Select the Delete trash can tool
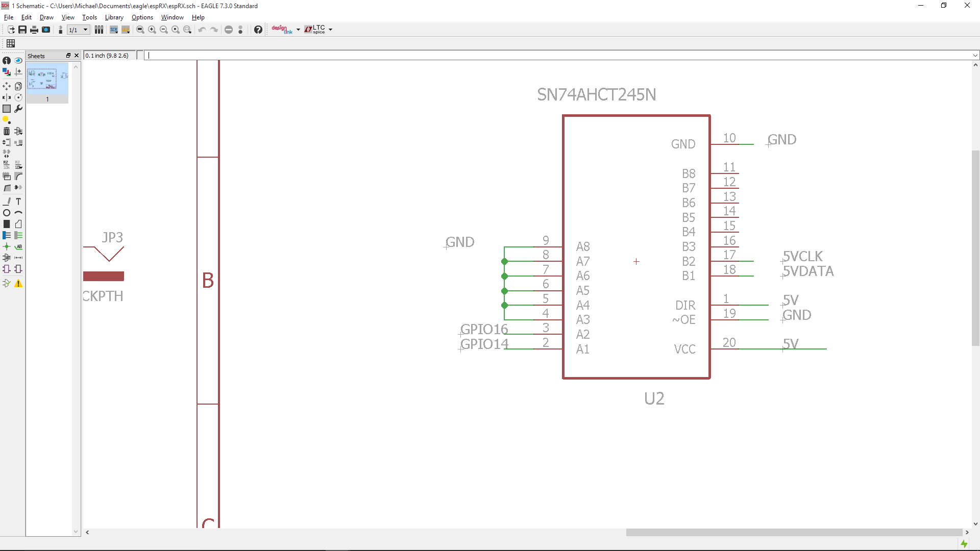 point(7,131)
